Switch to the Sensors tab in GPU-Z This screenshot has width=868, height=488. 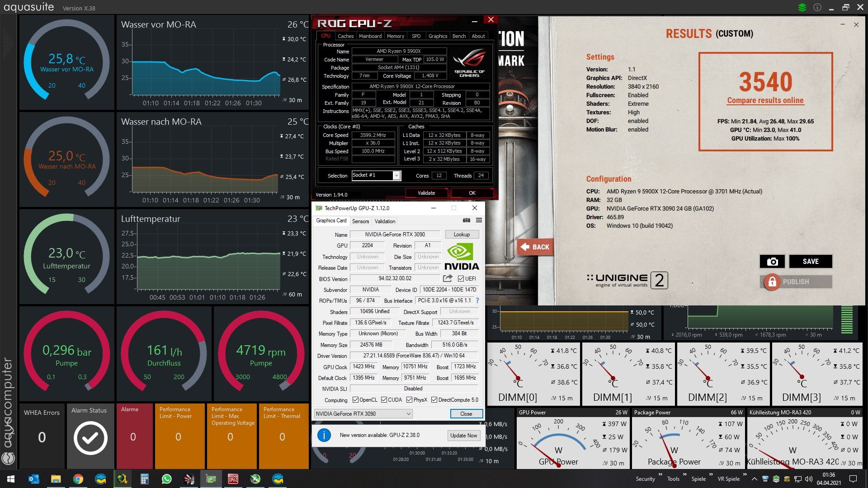(x=360, y=221)
